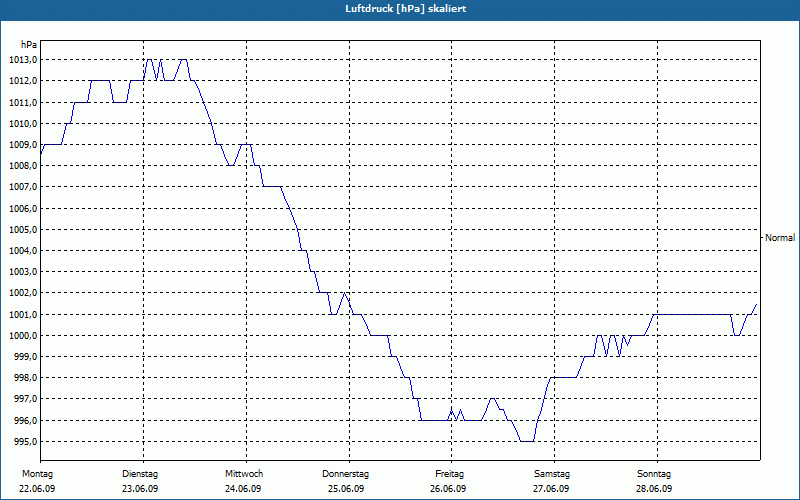Screen dimensions: 800x500
Task: Click the 998,0 y-axis value
Action: click(26, 378)
